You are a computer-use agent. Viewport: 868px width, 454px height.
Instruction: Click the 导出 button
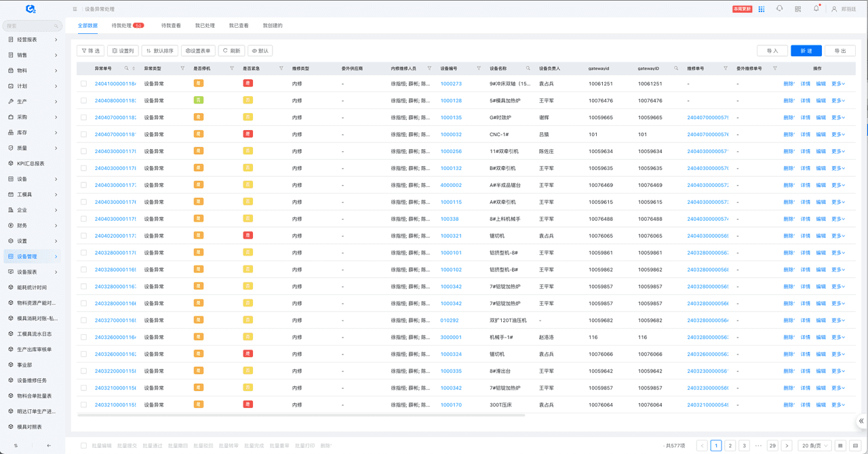pos(840,51)
